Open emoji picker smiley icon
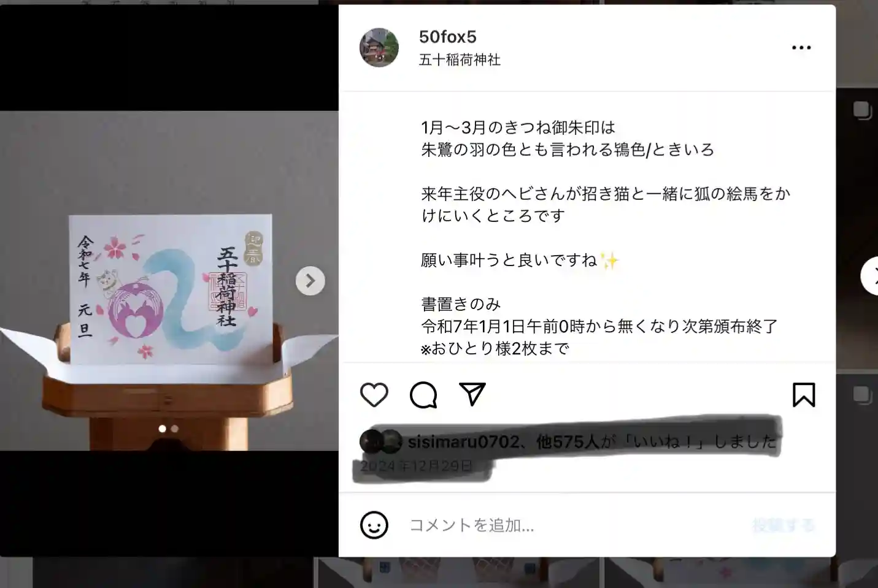 point(374,525)
